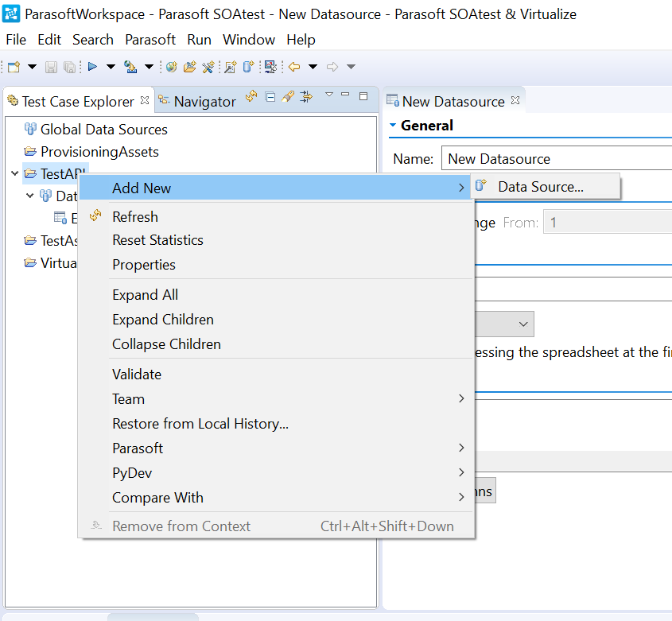This screenshot has width=672, height=621.
Task: Open the File menu
Action: tap(16, 40)
